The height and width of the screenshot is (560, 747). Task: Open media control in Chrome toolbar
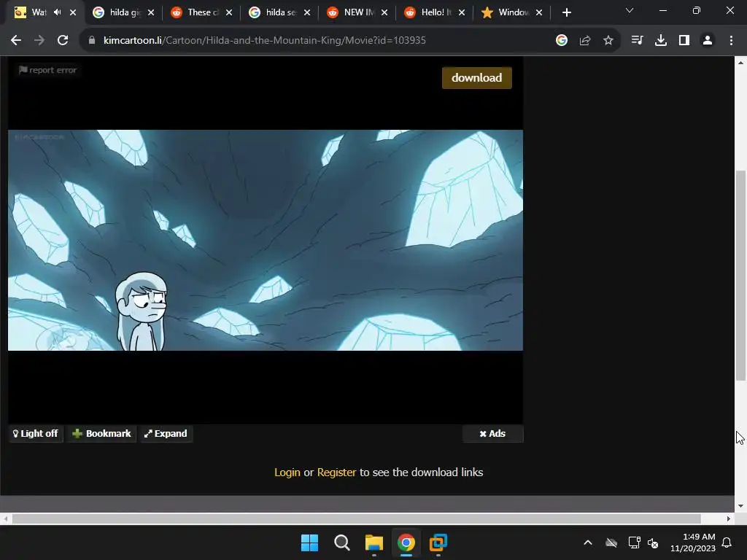point(637,41)
